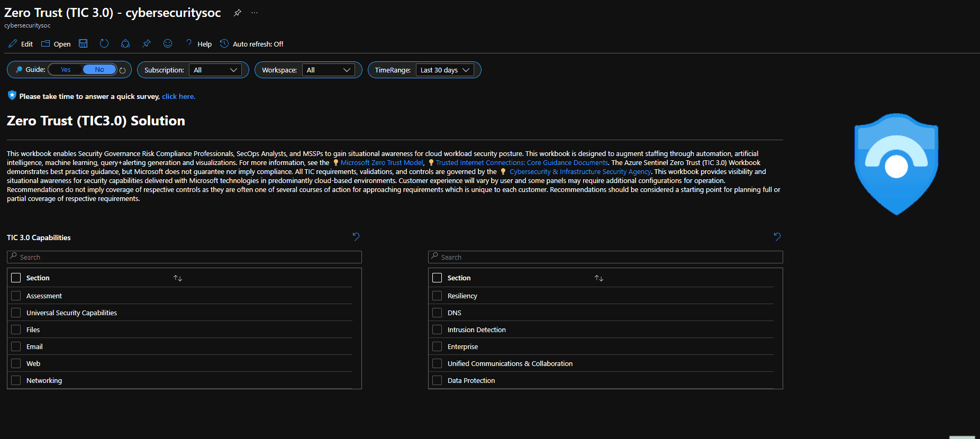980x439 pixels.
Task: Check the Email checkbox
Action: tap(16, 346)
